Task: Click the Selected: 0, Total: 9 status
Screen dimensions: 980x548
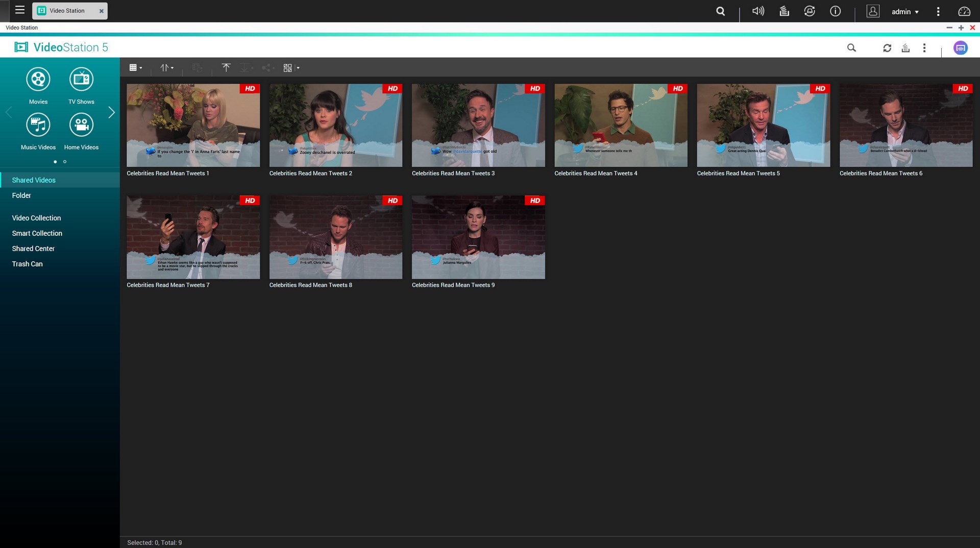Action: (155, 542)
